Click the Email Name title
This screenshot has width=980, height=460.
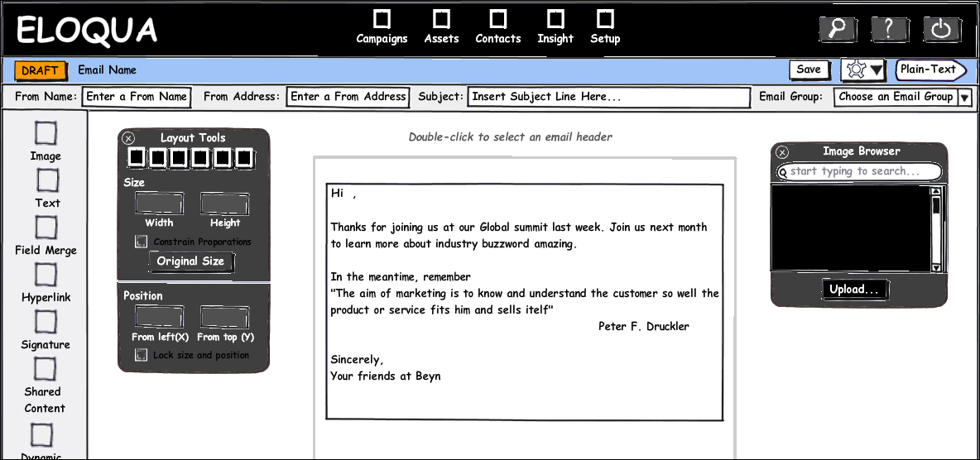pyautogui.click(x=107, y=70)
